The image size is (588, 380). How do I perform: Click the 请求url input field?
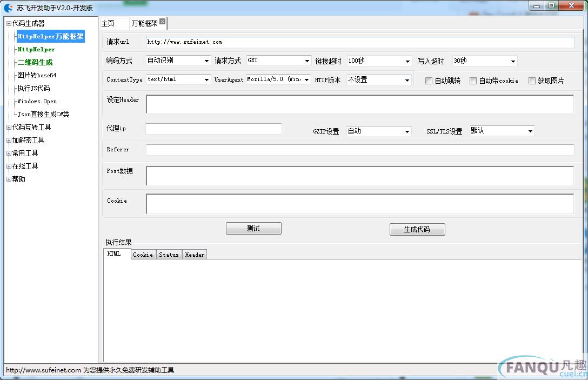pyautogui.click(x=359, y=42)
